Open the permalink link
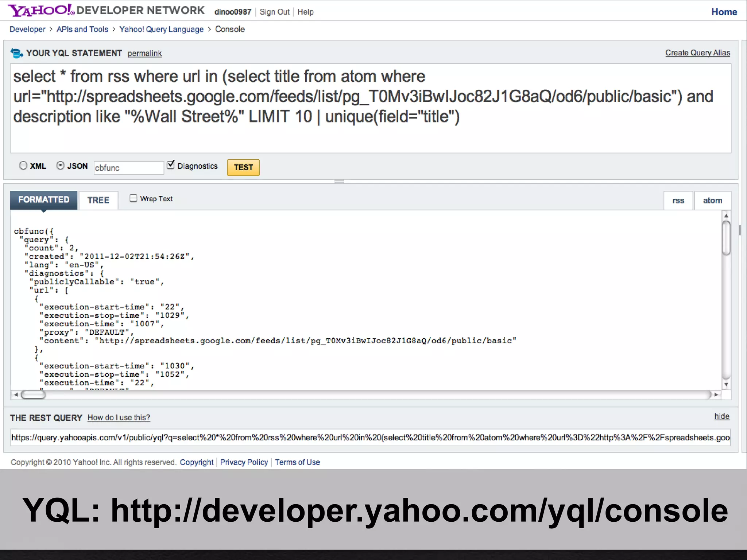This screenshot has height=560, width=747. tap(144, 54)
